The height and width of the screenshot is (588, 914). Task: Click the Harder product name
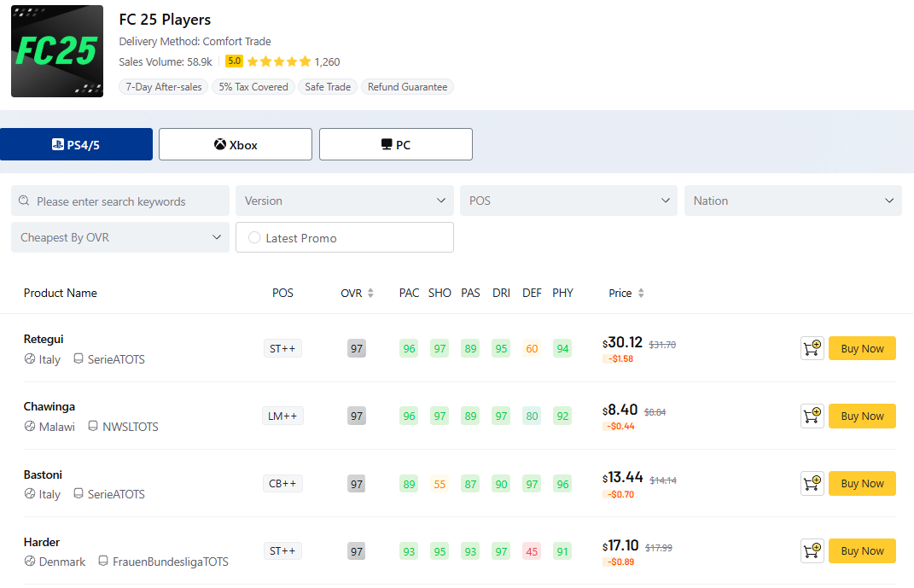(42, 542)
